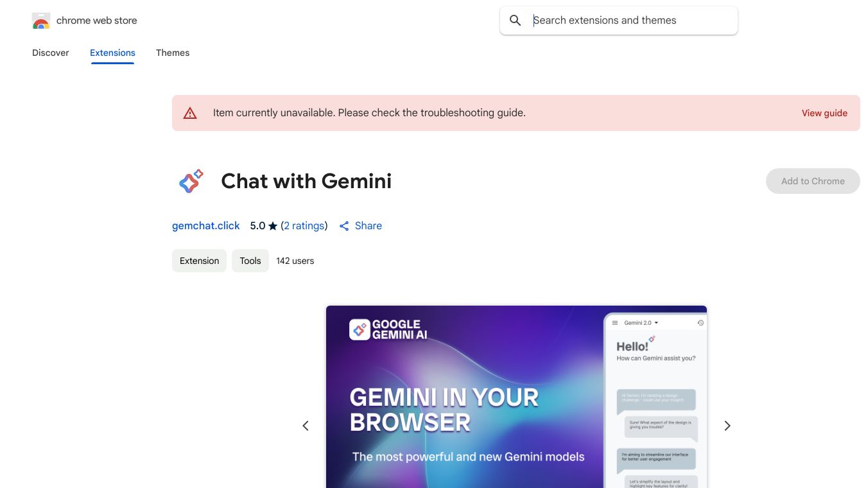The image size is (868, 488).
Task: Click the Chat with Gemini extension icon
Action: [x=191, y=181]
